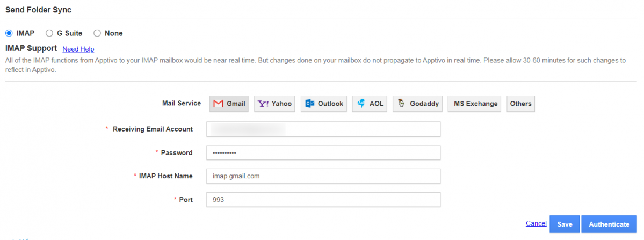Viewport: 644px width, 240px height.
Task: Click the Cancel link
Action: click(536, 223)
